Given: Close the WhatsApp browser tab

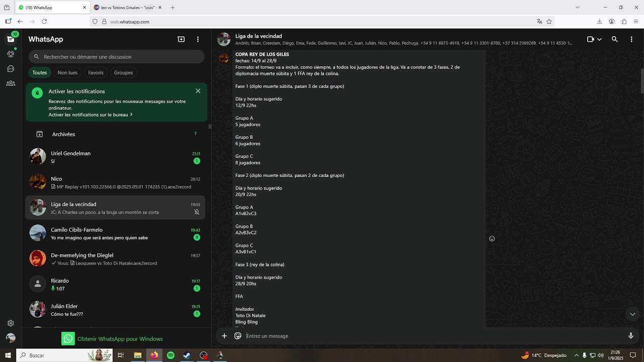Looking at the screenshot, I should coord(84,8).
